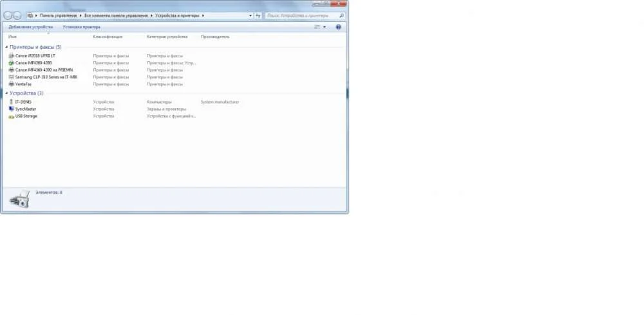This screenshot has width=644, height=315.
Task: Click Компьютеры category cell
Action: (159, 102)
